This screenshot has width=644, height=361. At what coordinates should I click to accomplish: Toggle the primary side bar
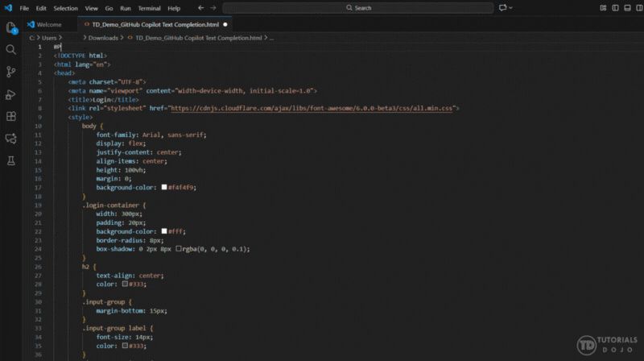[x=615, y=8]
